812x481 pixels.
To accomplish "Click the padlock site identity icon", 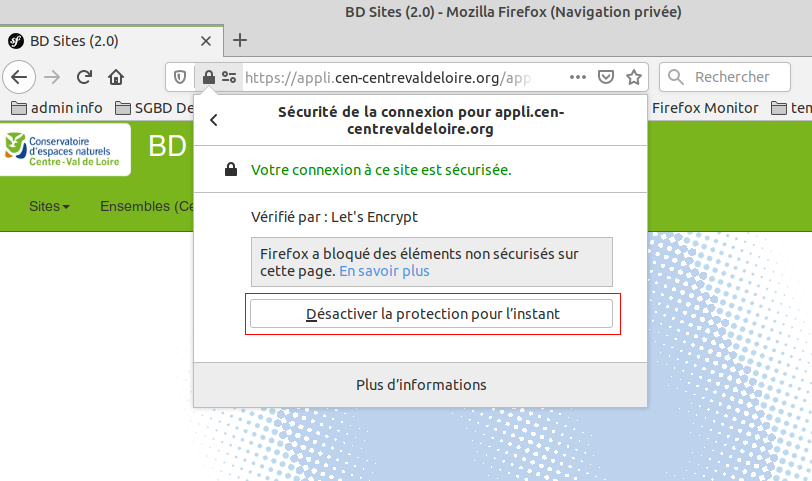I will click(x=208, y=77).
